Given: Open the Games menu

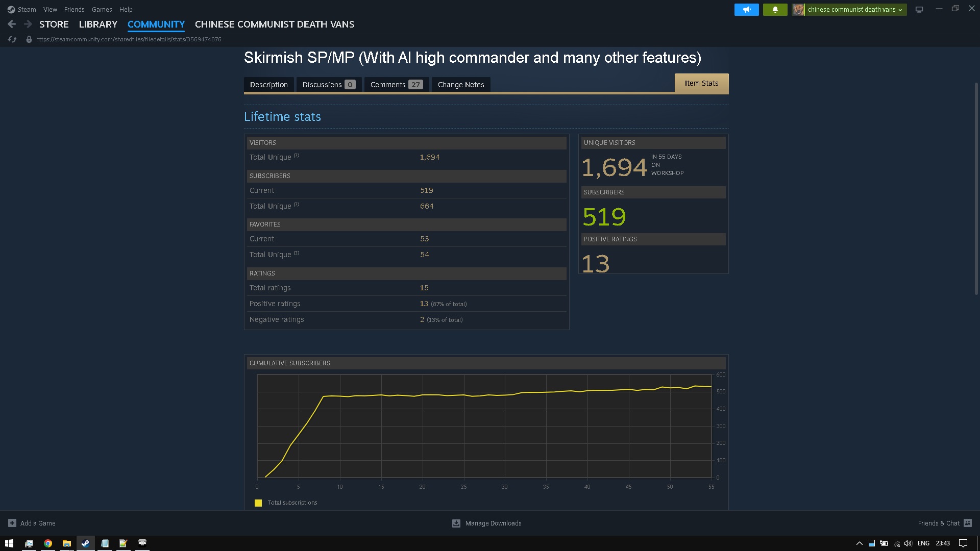Looking at the screenshot, I should pos(102,9).
